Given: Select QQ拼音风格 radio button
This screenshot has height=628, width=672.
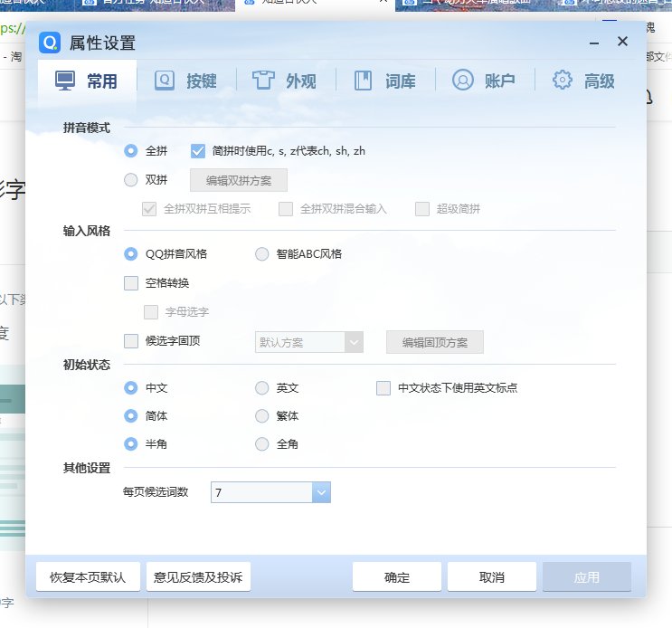Looking at the screenshot, I should [x=131, y=253].
